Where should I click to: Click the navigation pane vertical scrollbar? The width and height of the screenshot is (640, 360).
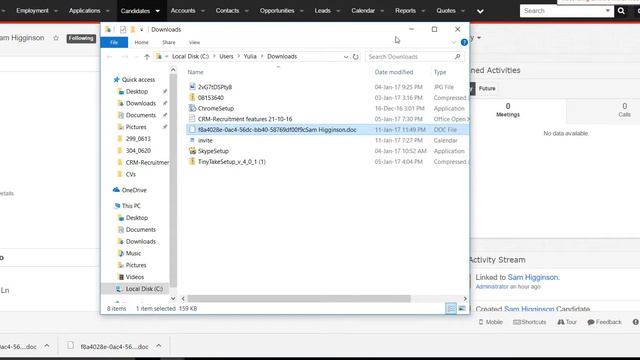(x=173, y=180)
